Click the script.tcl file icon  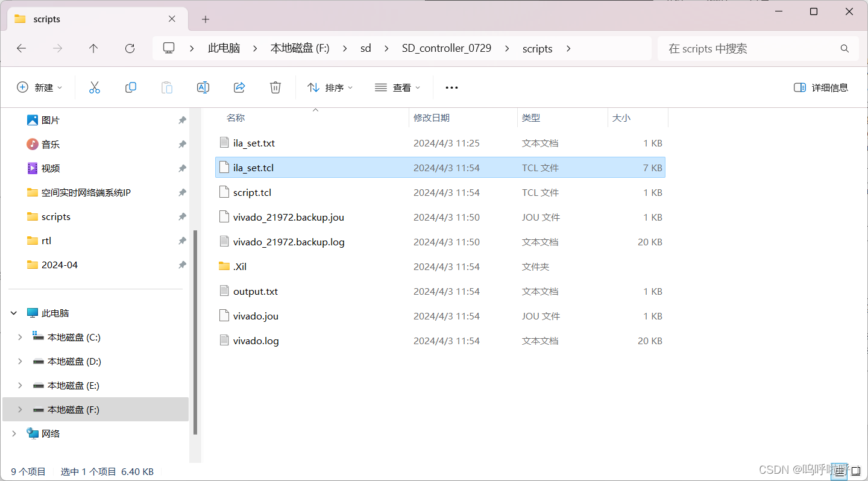[224, 192]
